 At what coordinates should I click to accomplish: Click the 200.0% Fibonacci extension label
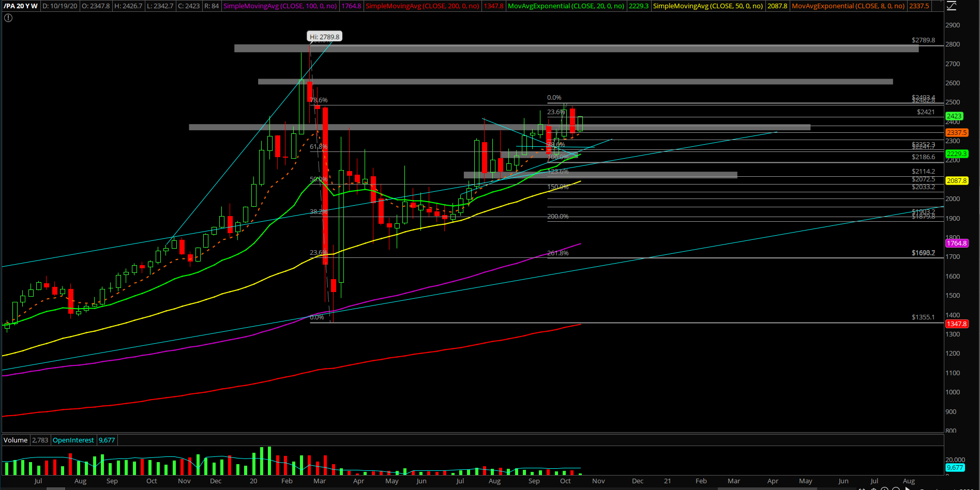pyautogui.click(x=558, y=217)
